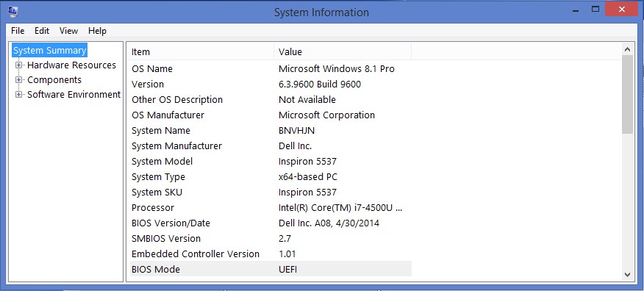Click the vertical scrollbar thumb
The height and width of the screenshot is (291, 644).
pos(627,94)
